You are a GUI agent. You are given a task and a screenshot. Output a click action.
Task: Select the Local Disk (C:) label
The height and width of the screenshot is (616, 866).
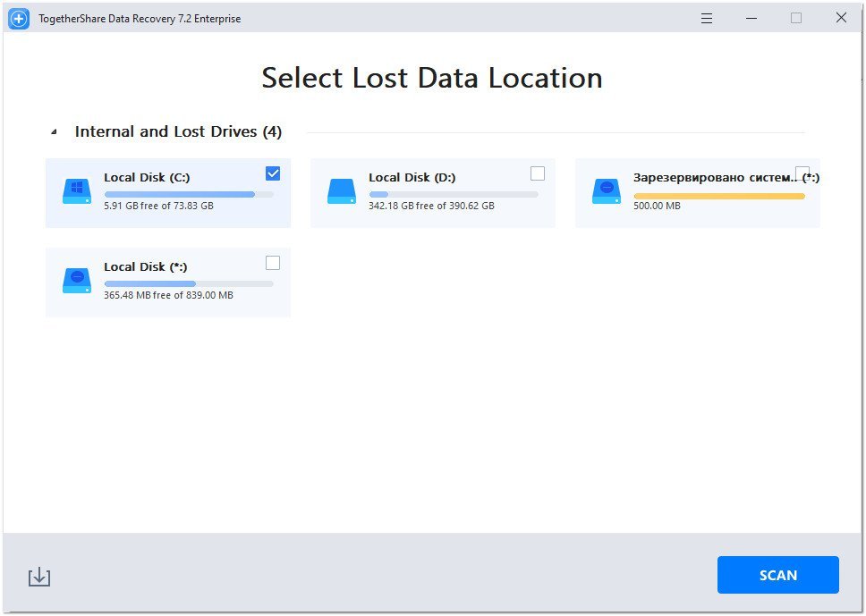click(147, 177)
